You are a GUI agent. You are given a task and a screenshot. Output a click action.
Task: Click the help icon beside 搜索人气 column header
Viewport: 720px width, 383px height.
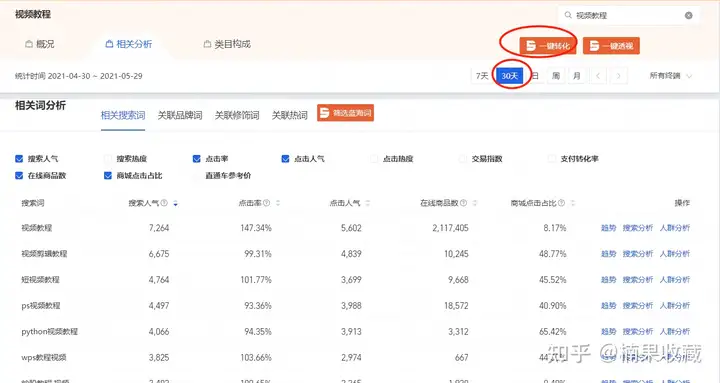(x=164, y=203)
